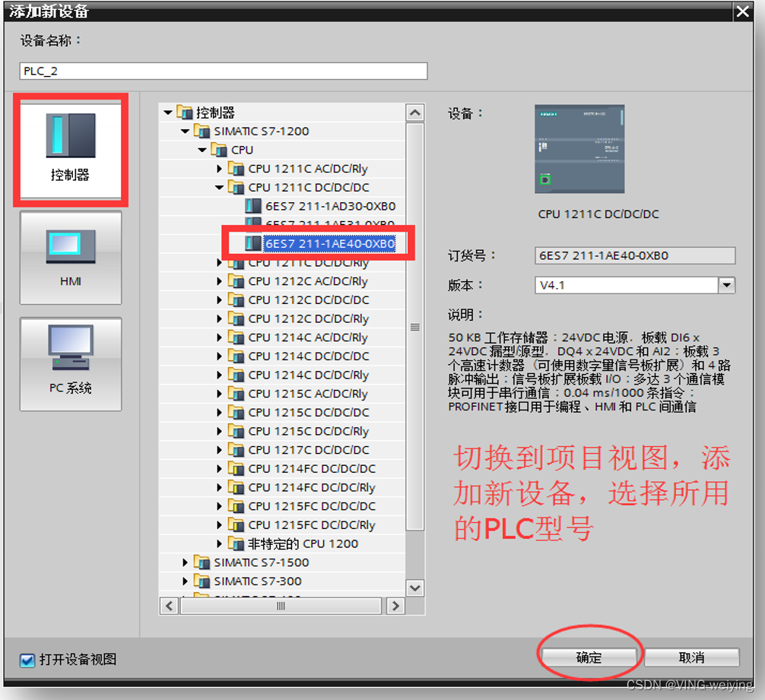This screenshot has height=700, width=765.
Task: Close the 添加新设备 dialog
Action: pyautogui.click(x=743, y=11)
